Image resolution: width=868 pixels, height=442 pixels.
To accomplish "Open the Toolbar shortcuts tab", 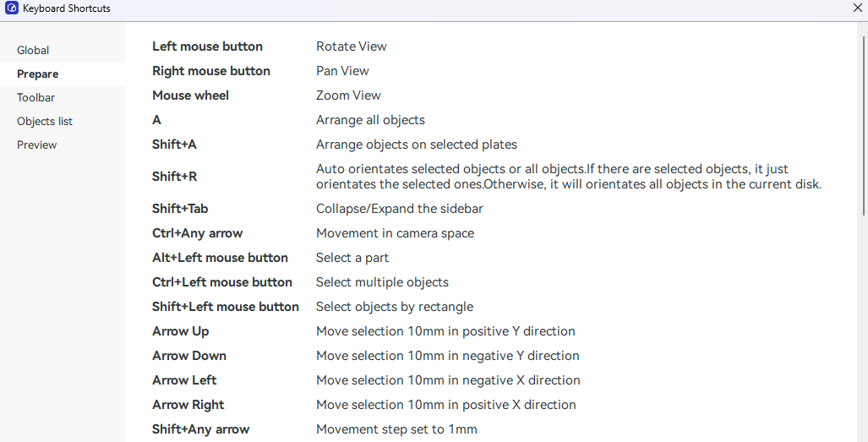I will (x=36, y=98).
